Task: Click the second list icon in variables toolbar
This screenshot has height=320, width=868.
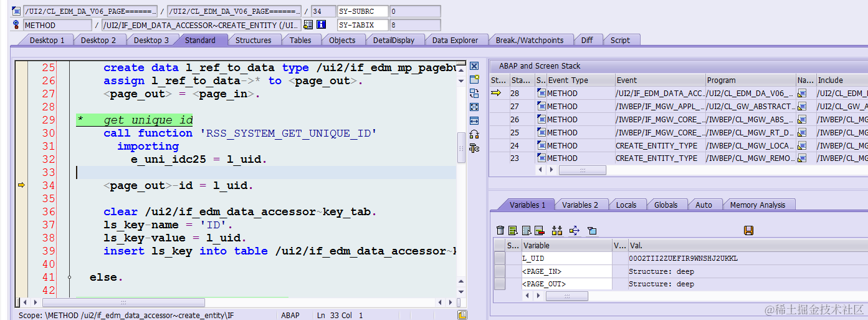Action: click(527, 231)
